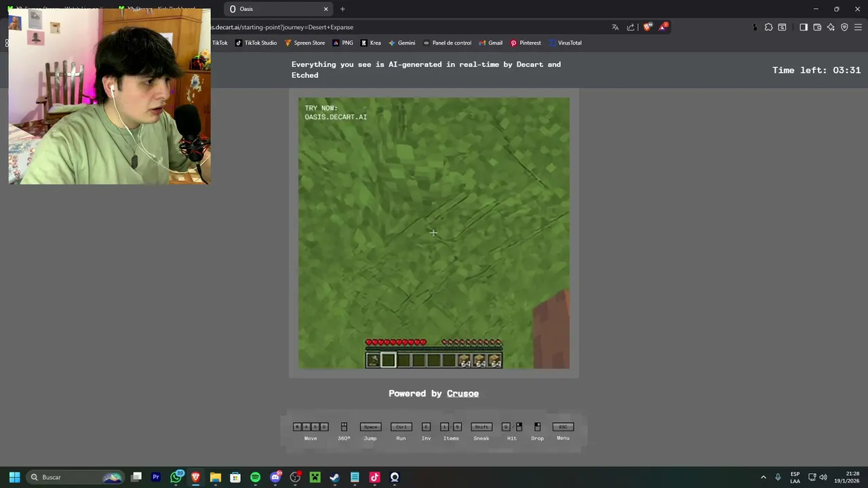
Task: Open the PNG bookmark
Action: 343,43
